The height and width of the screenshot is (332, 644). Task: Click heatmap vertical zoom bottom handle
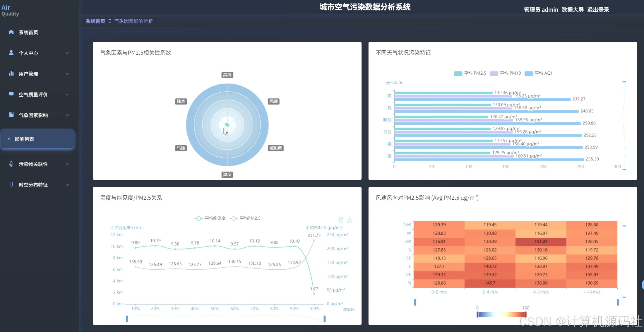tap(624, 297)
